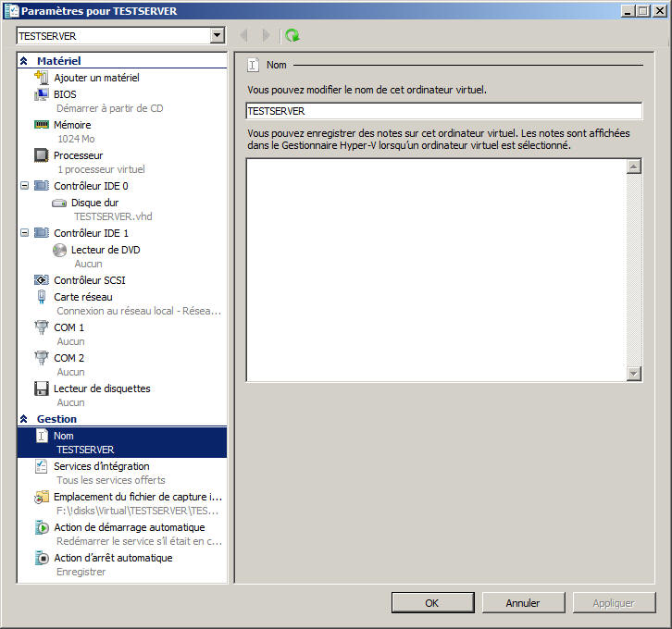Click the F:\!disks\Virtual path text
The width and height of the screenshot is (672, 629).
(137, 511)
